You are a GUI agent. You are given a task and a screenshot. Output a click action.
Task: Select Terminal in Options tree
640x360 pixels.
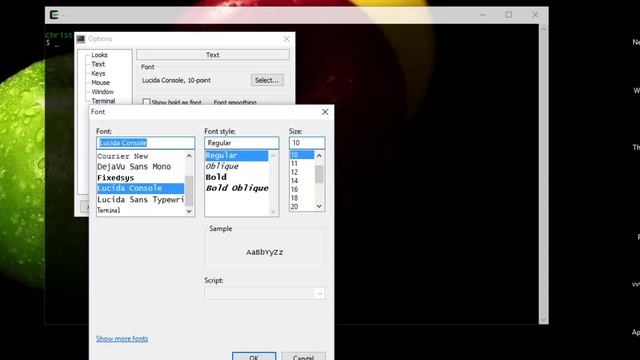pos(103,101)
